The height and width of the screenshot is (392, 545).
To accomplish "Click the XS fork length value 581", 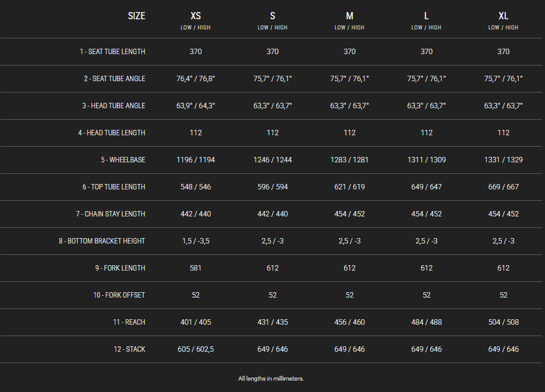I will tap(196, 268).
